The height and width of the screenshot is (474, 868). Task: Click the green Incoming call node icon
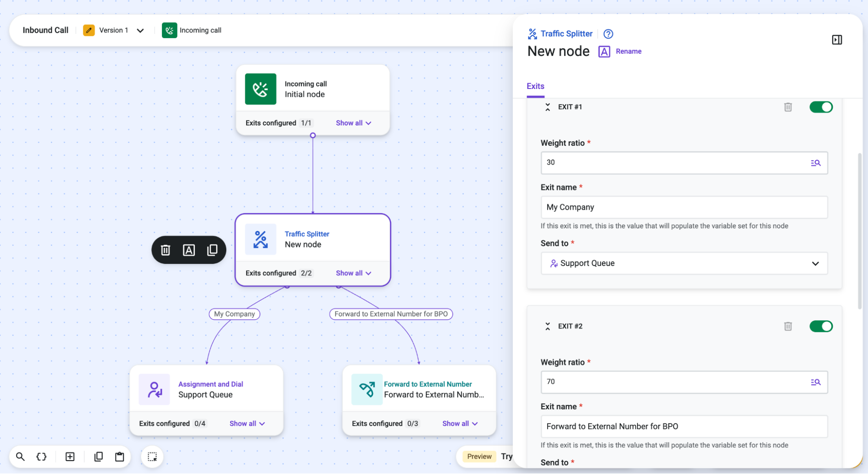(261, 89)
